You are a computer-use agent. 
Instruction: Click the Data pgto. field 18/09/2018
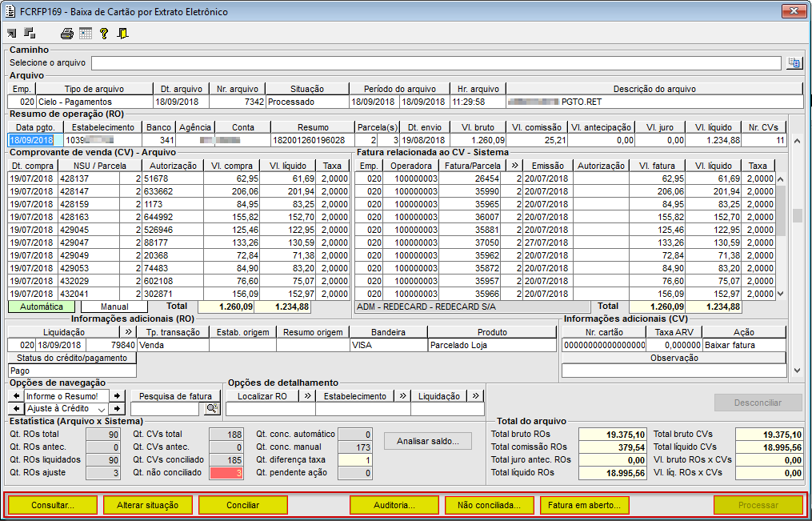coord(35,140)
